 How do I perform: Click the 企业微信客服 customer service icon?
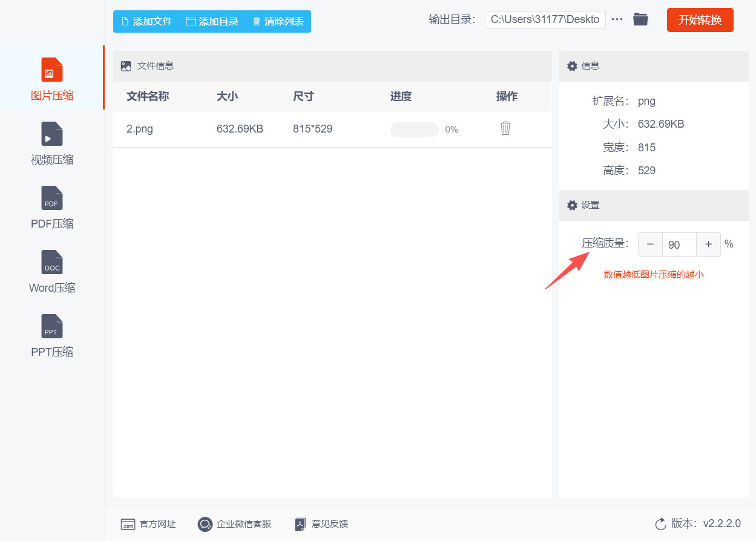pyautogui.click(x=205, y=524)
